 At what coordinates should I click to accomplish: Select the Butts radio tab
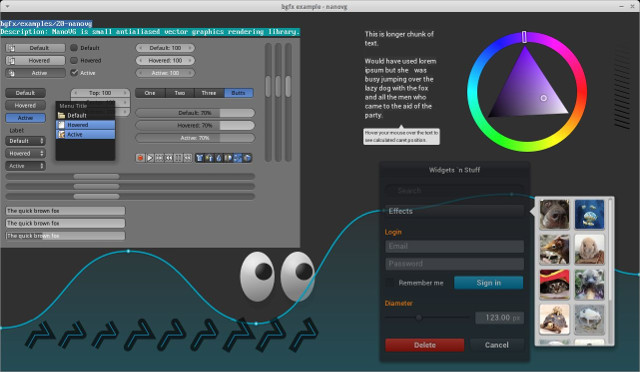(x=239, y=93)
